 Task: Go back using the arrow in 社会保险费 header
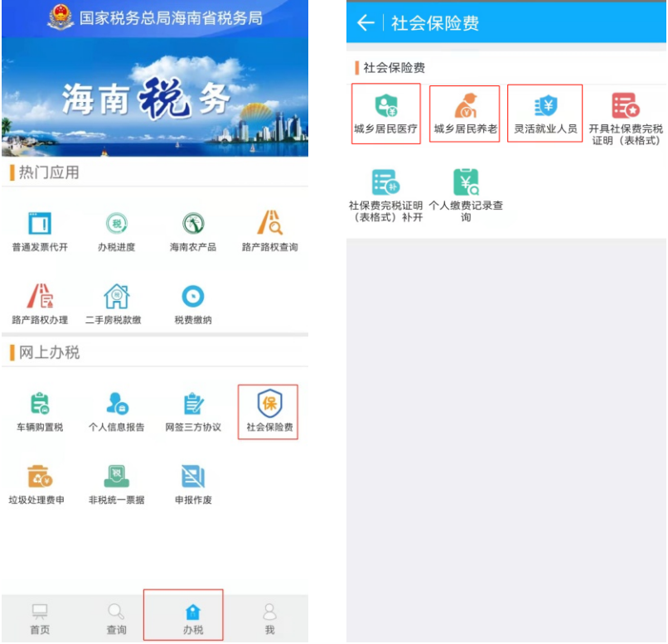[x=365, y=22]
